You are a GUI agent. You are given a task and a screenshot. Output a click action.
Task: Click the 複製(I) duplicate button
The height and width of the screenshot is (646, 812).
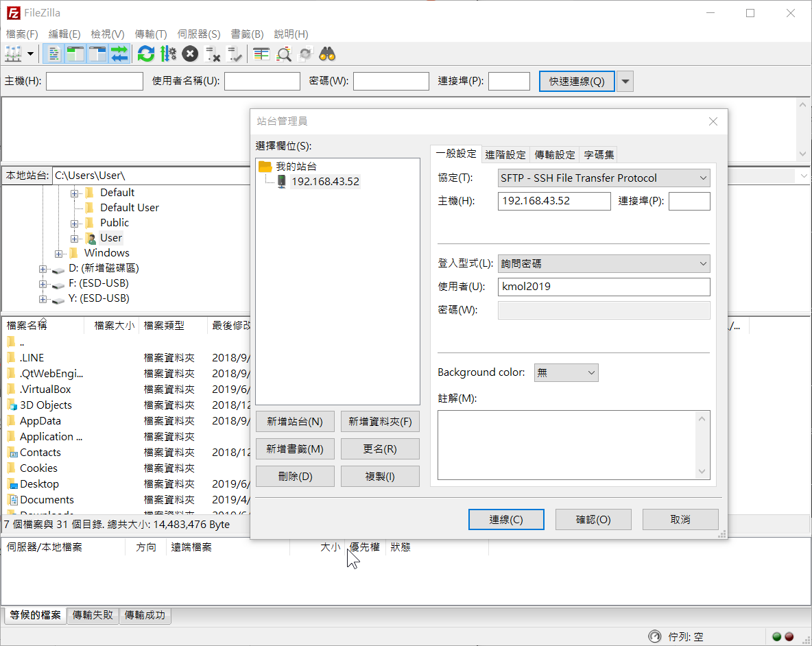[380, 476]
